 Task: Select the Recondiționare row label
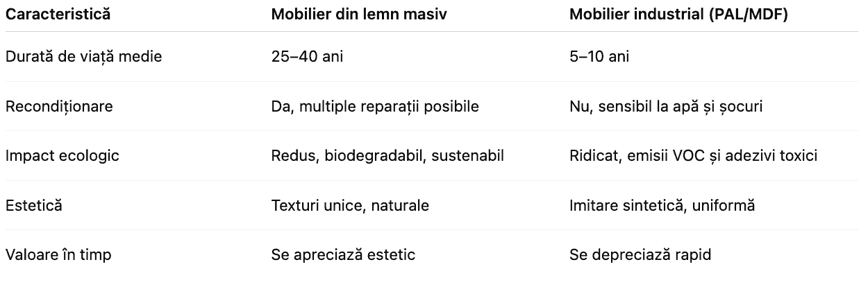[59, 107]
